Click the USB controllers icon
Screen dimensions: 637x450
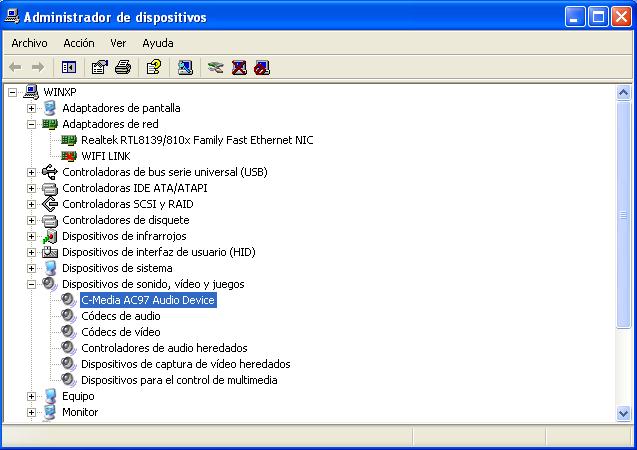[50, 172]
